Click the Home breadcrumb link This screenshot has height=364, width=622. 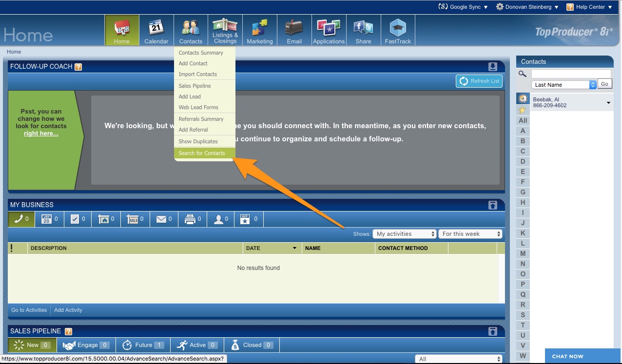coord(14,52)
